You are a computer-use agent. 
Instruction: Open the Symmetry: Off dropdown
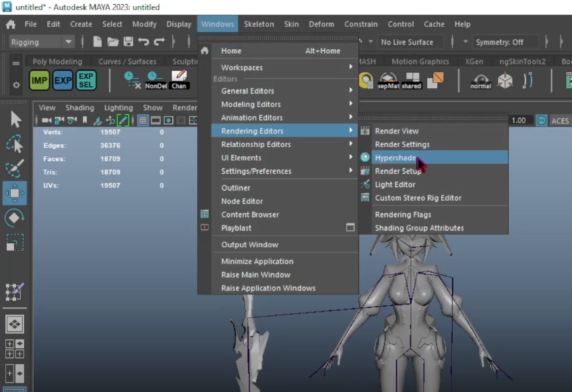[506, 42]
